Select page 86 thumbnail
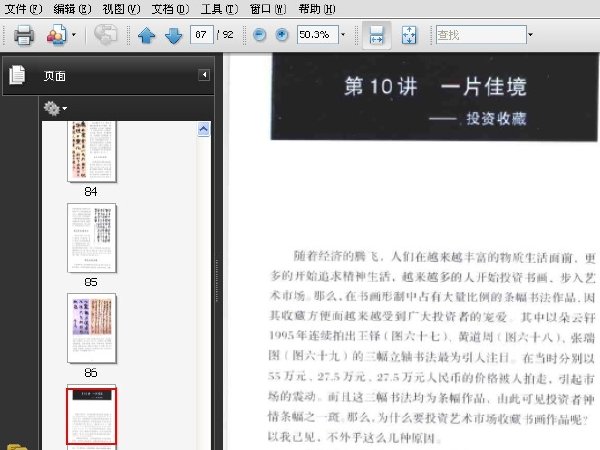The height and width of the screenshot is (450, 600). tap(91, 328)
